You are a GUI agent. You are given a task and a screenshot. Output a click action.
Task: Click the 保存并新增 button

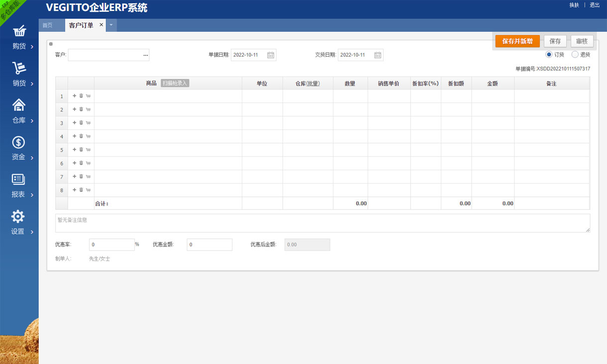point(517,41)
